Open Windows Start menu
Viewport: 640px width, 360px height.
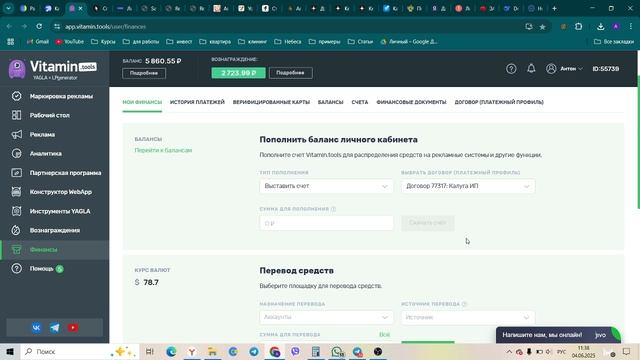tap(10, 352)
